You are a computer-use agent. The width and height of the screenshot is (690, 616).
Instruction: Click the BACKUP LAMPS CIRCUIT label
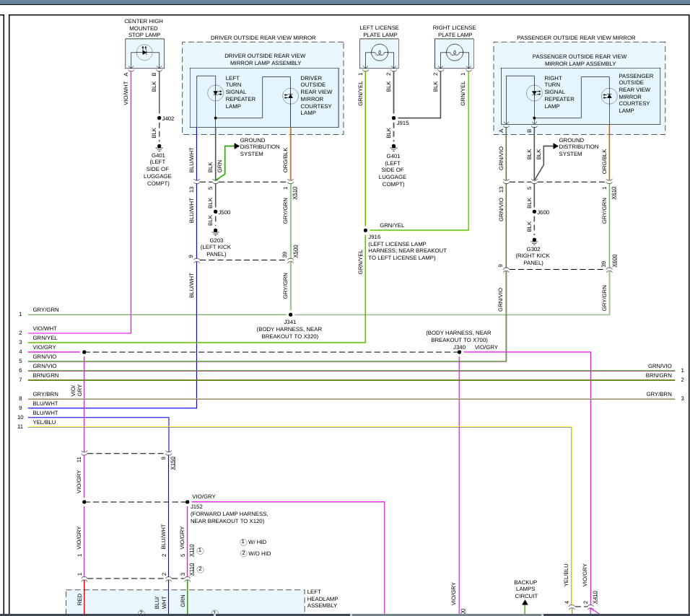point(526,589)
